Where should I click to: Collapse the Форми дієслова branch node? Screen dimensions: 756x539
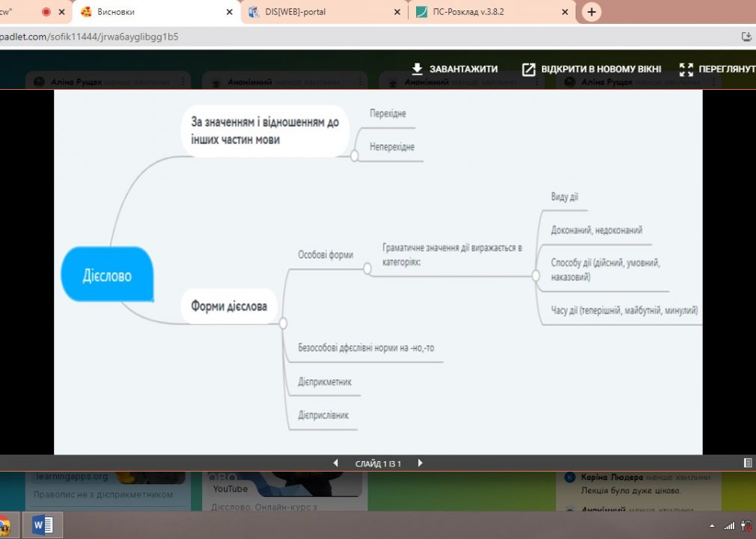(x=283, y=323)
